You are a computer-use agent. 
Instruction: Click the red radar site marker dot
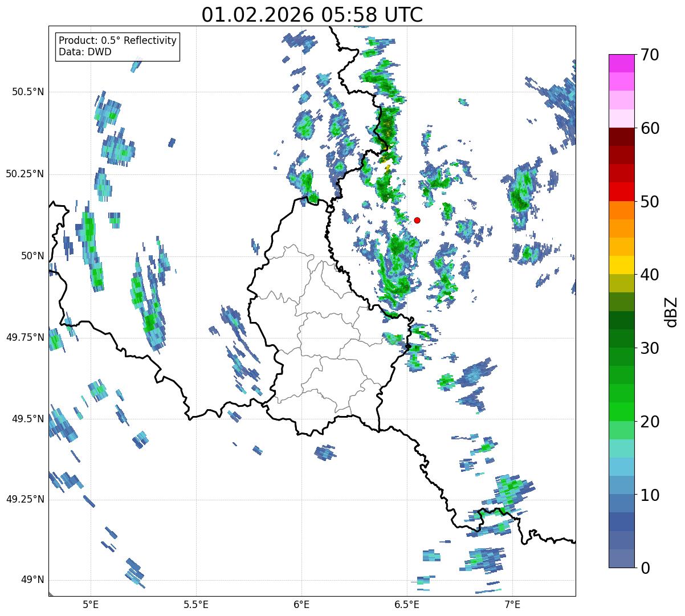(417, 220)
